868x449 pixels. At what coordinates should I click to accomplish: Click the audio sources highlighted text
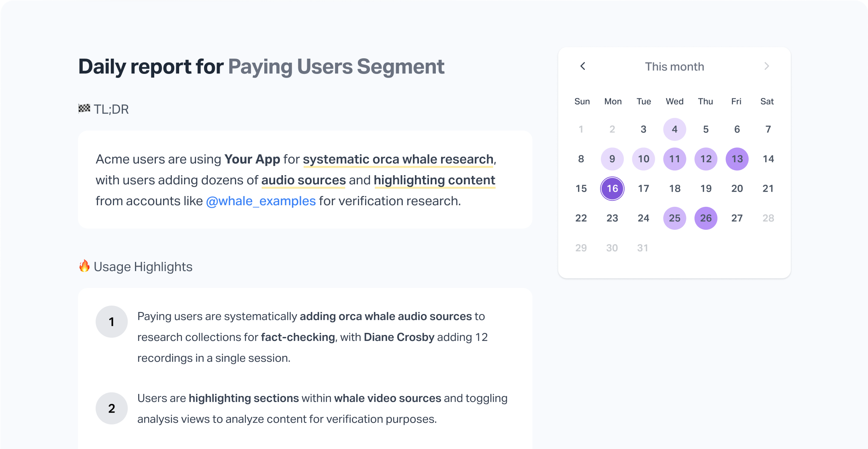point(303,180)
